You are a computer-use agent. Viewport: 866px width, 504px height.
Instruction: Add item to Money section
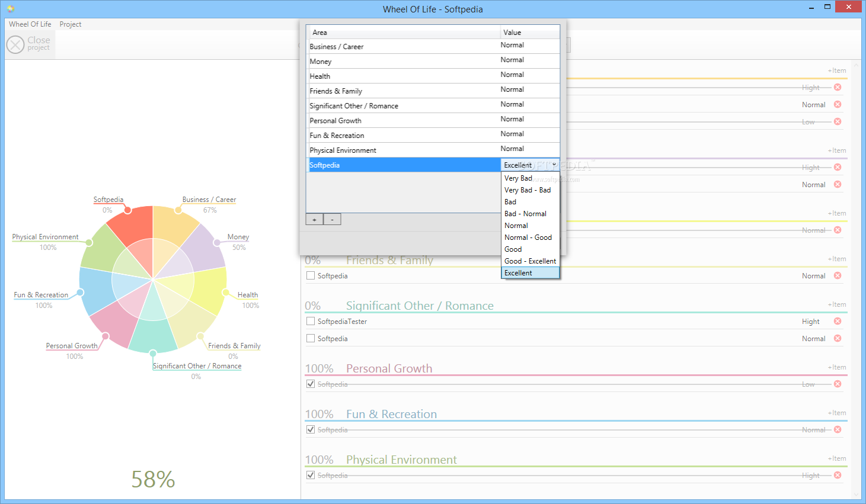(837, 150)
